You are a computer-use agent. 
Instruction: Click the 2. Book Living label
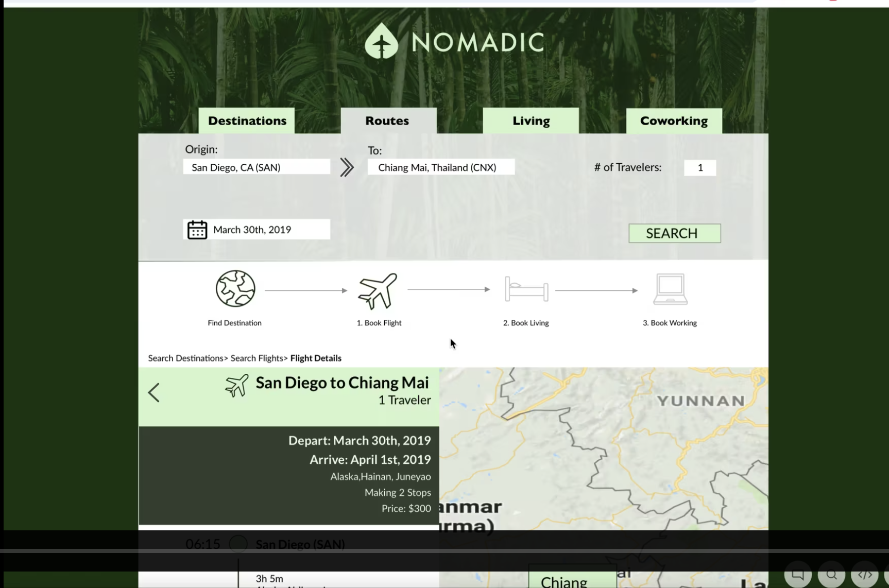(x=526, y=323)
